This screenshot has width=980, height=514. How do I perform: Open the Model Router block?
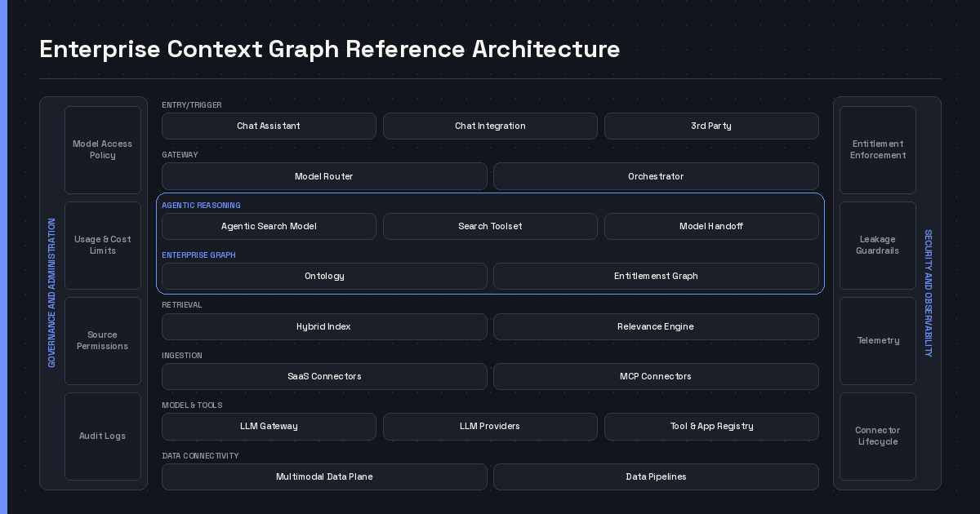(x=324, y=176)
